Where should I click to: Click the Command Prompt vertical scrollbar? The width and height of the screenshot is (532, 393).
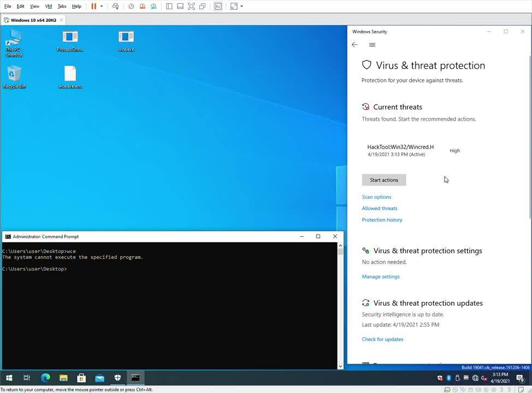coord(340,306)
